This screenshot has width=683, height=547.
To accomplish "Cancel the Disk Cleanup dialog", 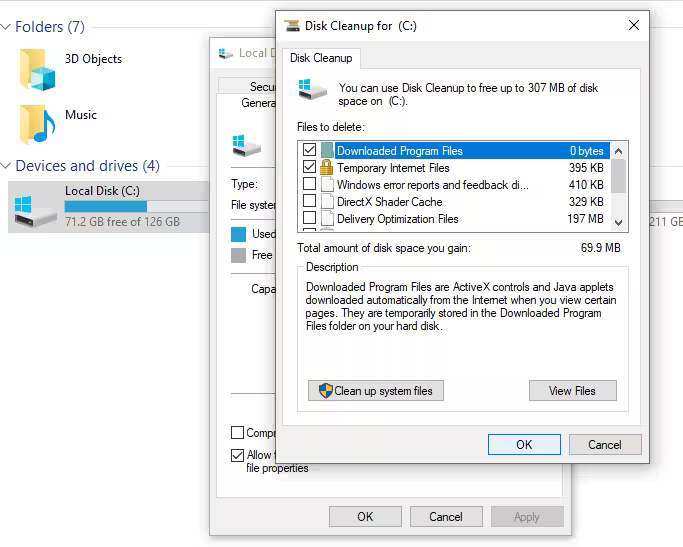I will click(605, 445).
